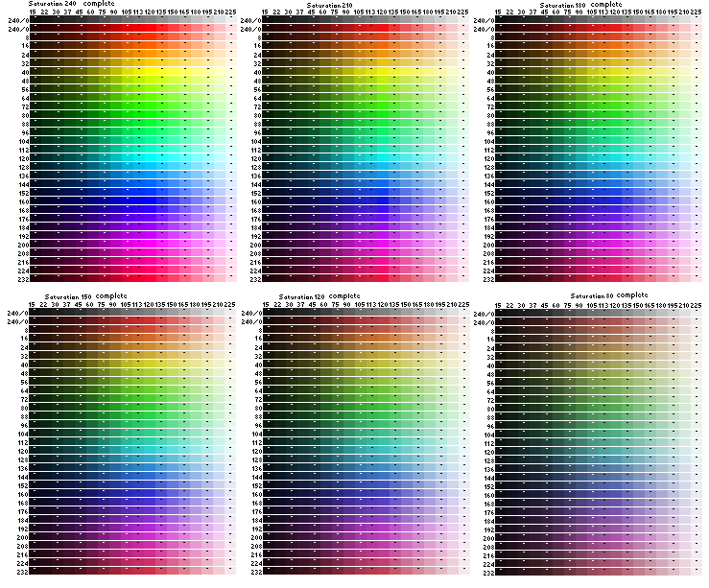709x588 pixels.
Task: Click column label 225 in Saturation 180 chart
Action: 696,13
